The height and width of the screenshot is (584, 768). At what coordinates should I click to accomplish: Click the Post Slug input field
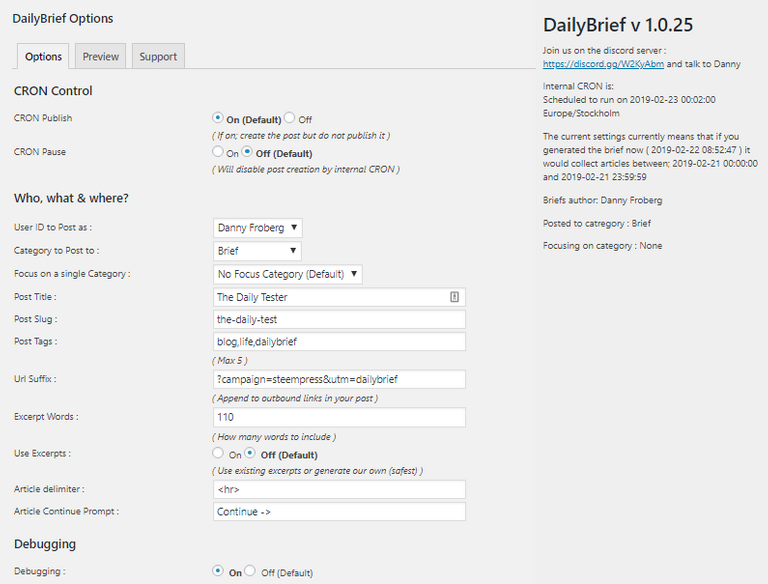[339, 320]
